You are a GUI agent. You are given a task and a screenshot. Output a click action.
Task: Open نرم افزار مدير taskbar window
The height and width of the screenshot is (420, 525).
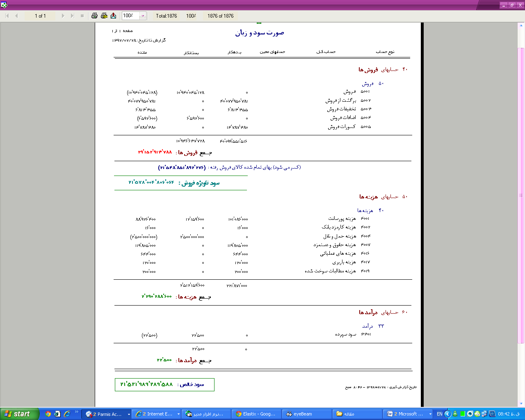coord(206,414)
